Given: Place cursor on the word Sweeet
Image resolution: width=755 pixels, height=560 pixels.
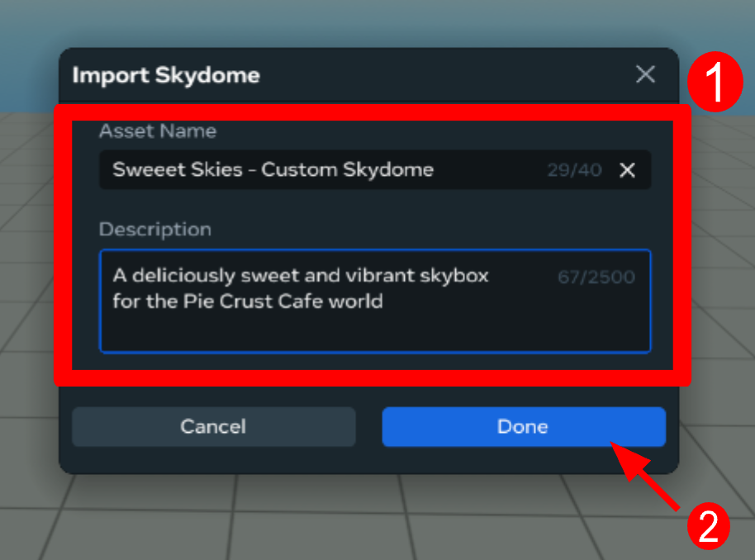Looking at the screenshot, I should tap(143, 170).
